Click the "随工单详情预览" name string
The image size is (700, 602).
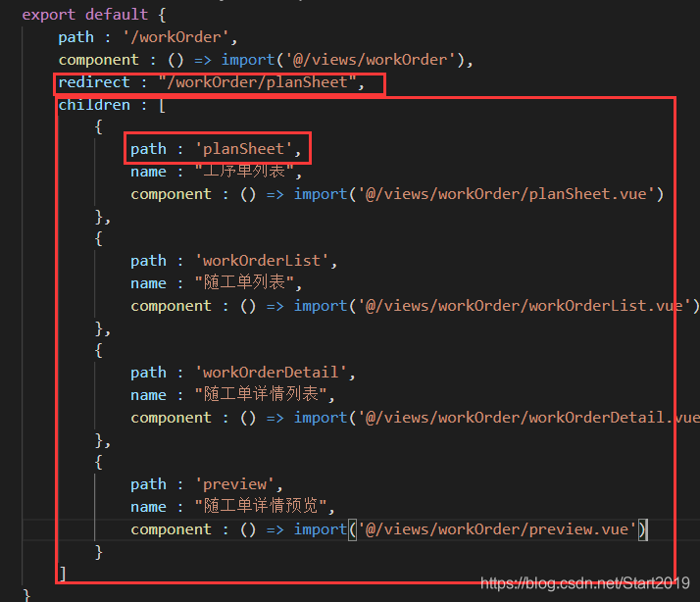[261, 507]
